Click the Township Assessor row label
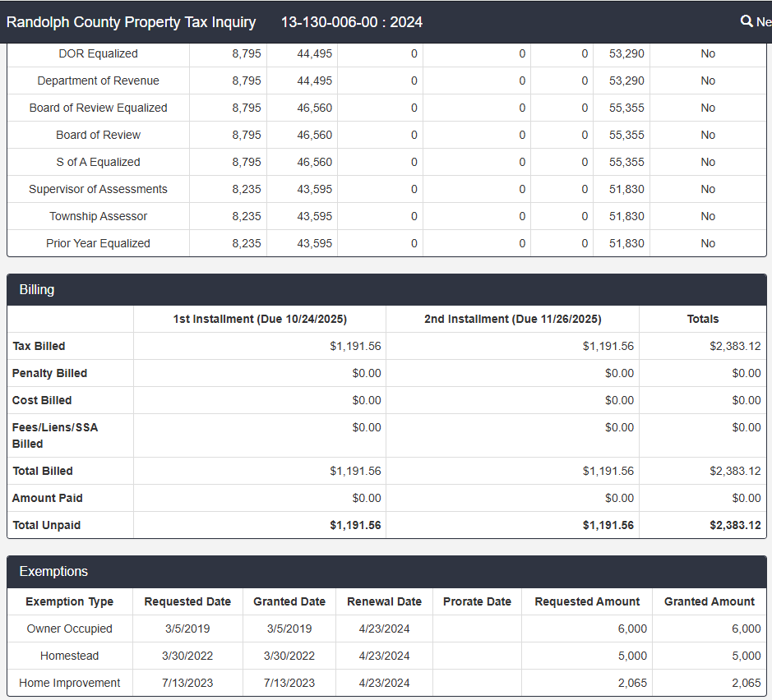 [98, 216]
